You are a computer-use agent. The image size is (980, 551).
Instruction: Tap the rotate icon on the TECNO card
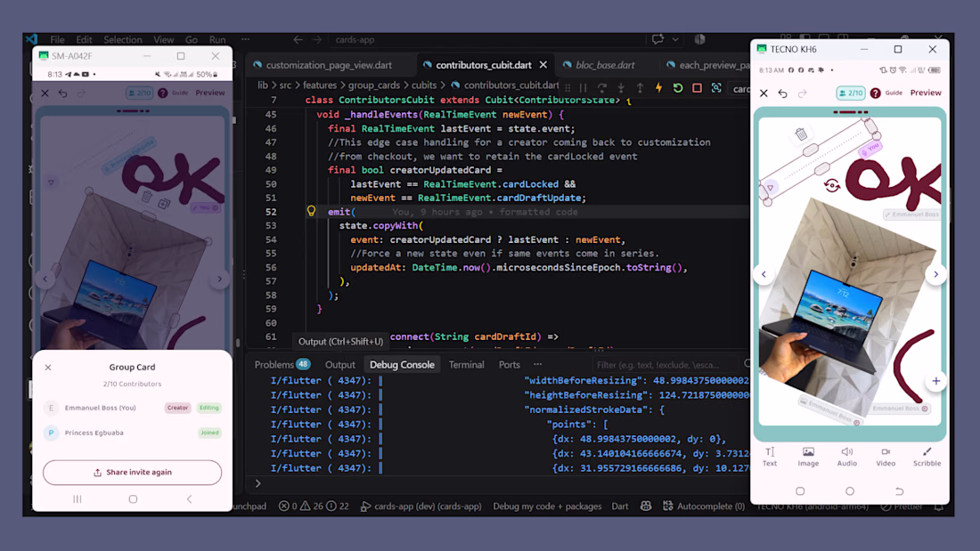tap(832, 185)
